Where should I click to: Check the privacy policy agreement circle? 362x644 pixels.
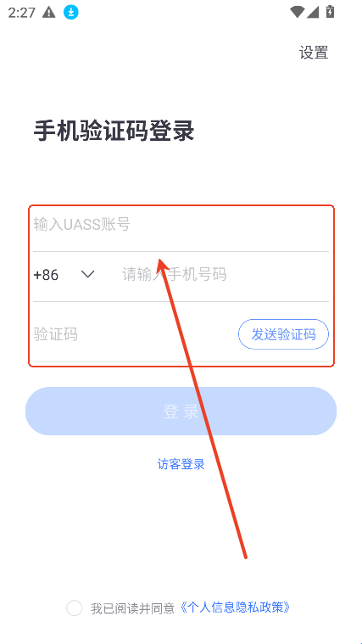75,608
